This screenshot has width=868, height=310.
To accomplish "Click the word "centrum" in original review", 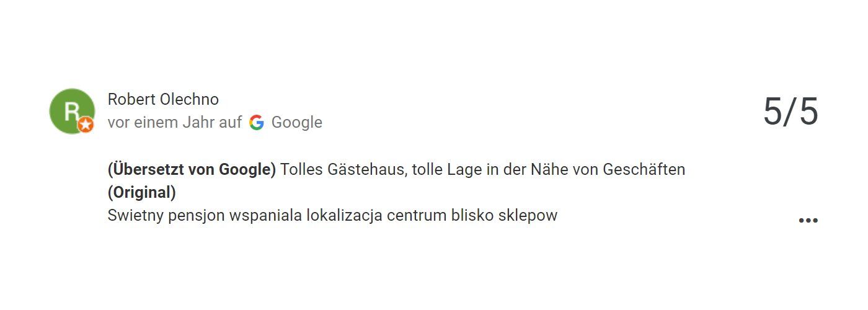I will (x=412, y=215).
